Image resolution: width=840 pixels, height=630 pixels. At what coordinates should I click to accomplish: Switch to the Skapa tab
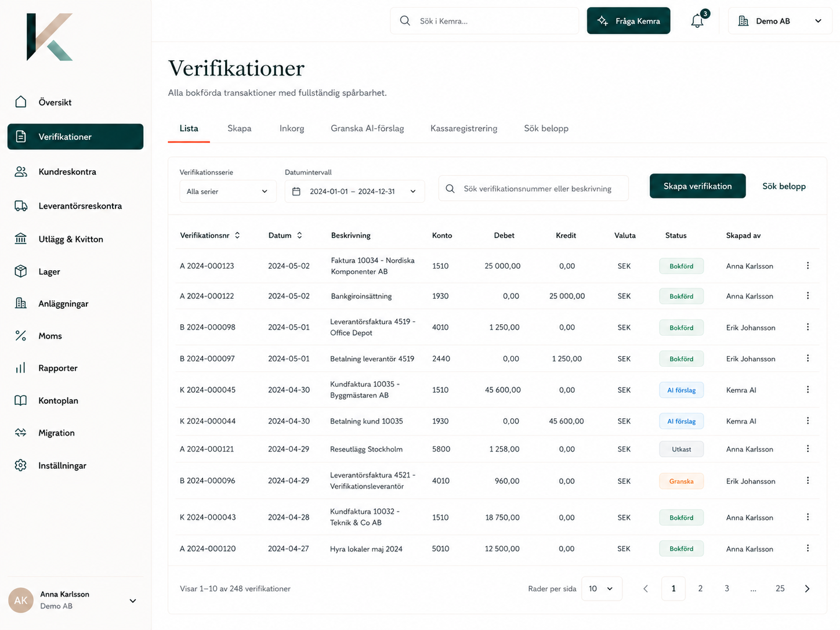(x=240, y=128)
